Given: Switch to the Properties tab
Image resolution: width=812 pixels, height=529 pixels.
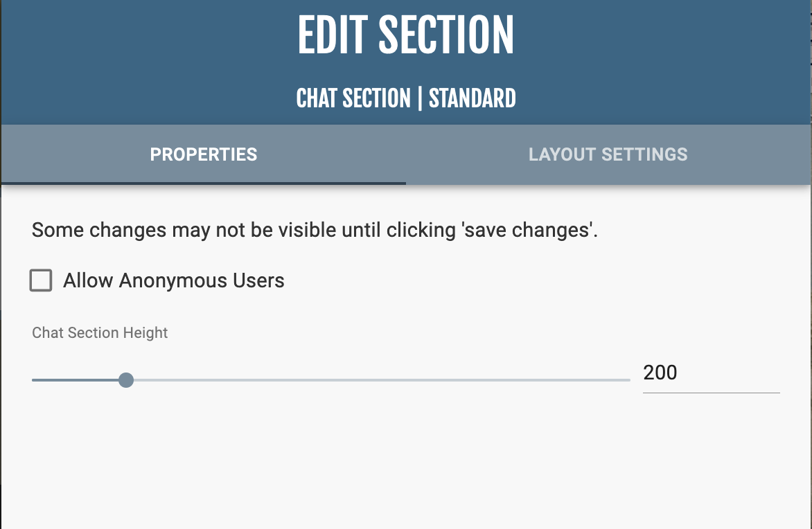Looking at the screenshot, I should (204, 154).
